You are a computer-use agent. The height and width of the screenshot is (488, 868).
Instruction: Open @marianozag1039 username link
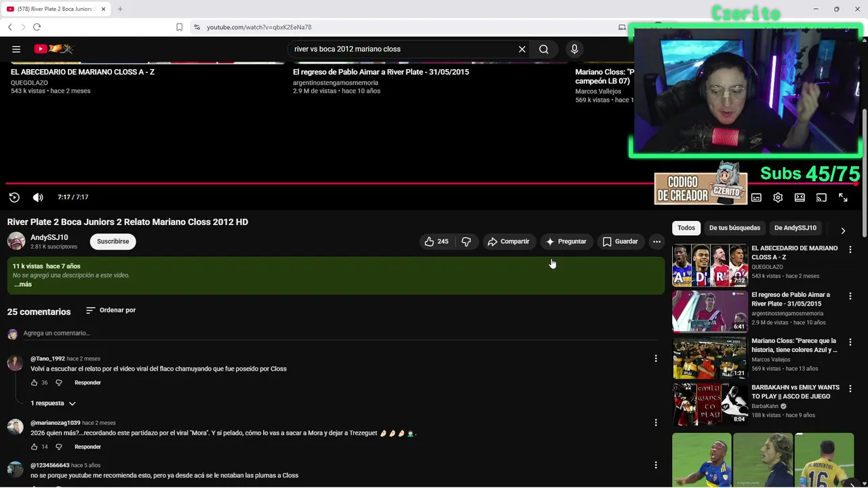point(55,423)
